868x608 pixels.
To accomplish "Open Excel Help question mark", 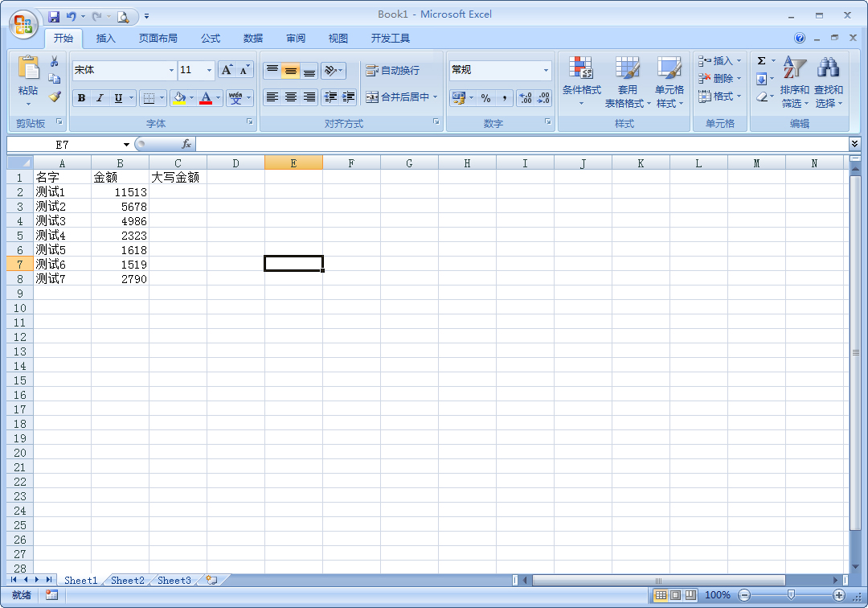I will point(800,38).
